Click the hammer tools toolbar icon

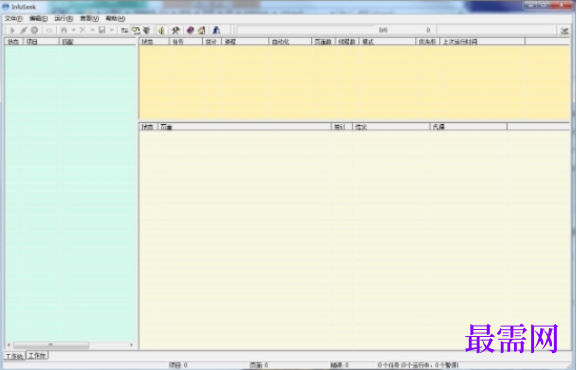point(175,30)
